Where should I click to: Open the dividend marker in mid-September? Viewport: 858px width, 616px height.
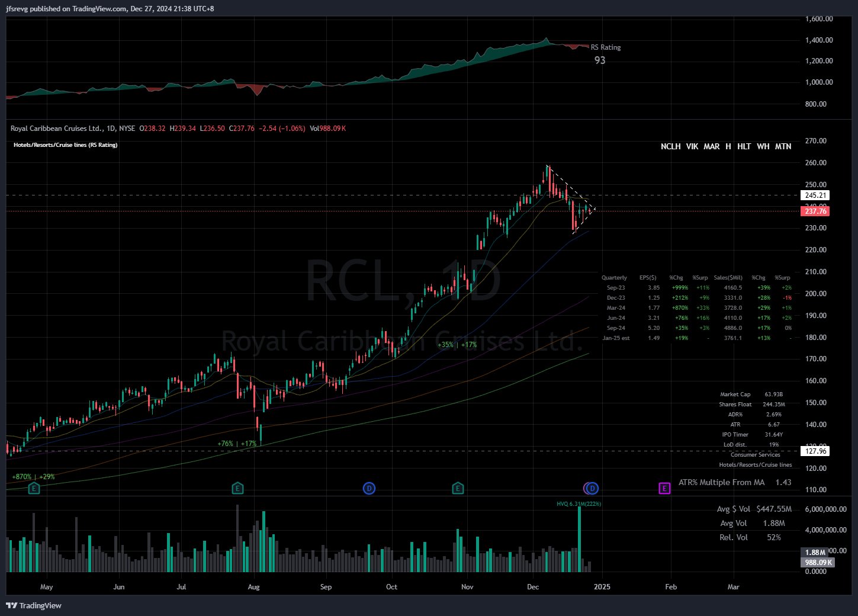tap(369, 489)
